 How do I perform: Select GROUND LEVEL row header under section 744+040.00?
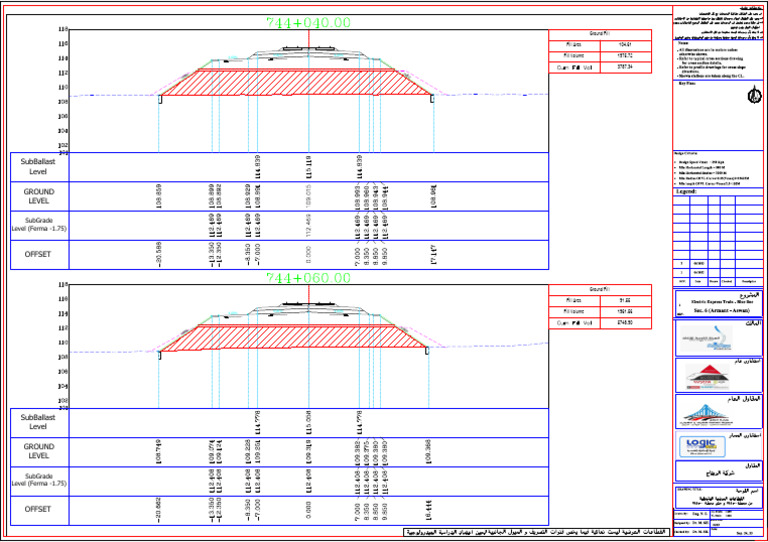(x=39, y=196)
